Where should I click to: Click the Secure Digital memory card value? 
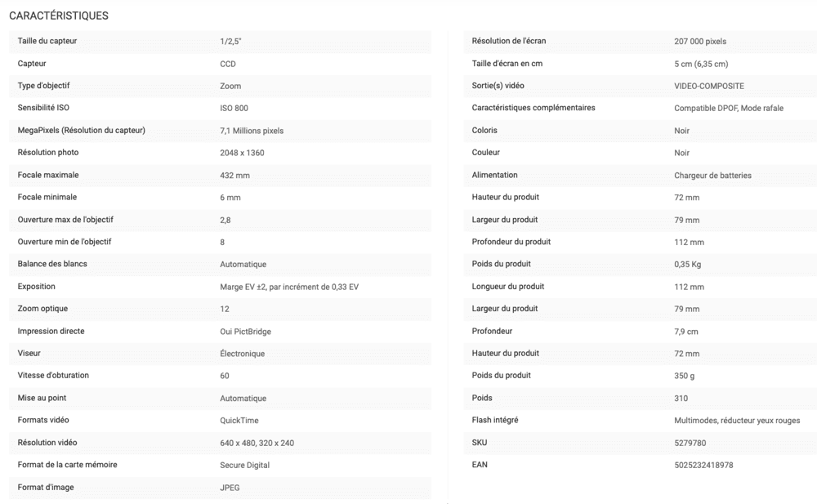coord(245,466)
